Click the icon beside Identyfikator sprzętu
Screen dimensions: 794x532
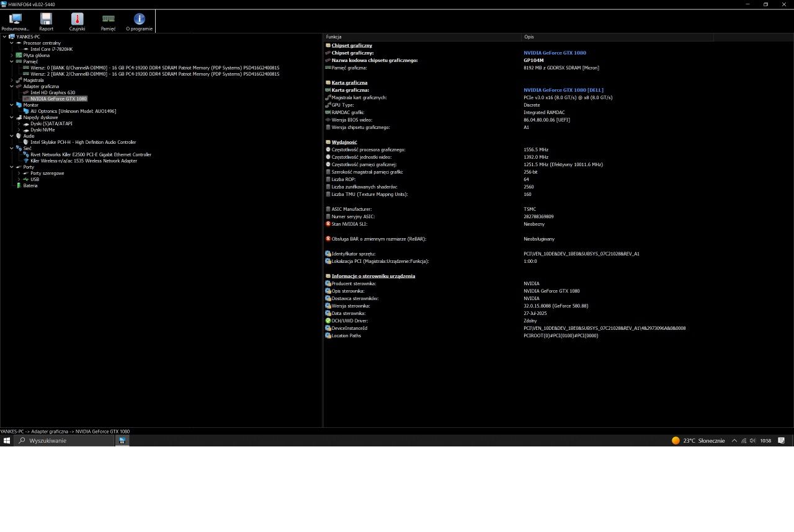pyautogui.click(x=328, y=254)
